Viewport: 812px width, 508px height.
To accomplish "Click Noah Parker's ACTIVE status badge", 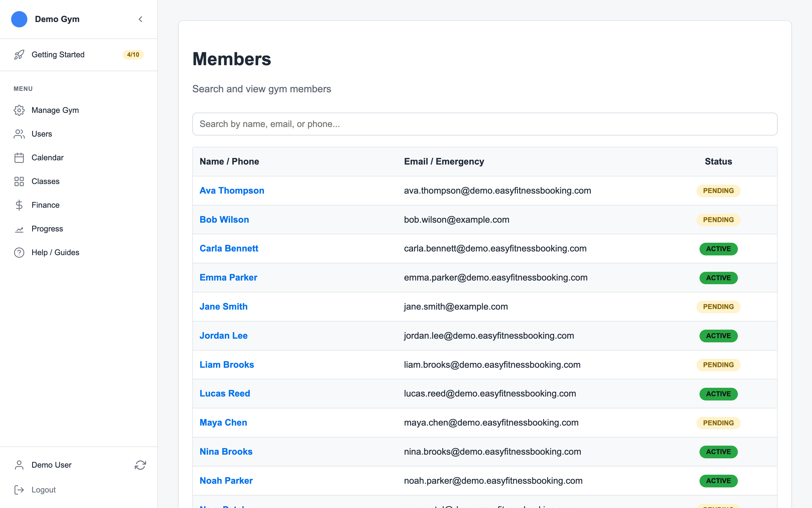I will [718, 481].
